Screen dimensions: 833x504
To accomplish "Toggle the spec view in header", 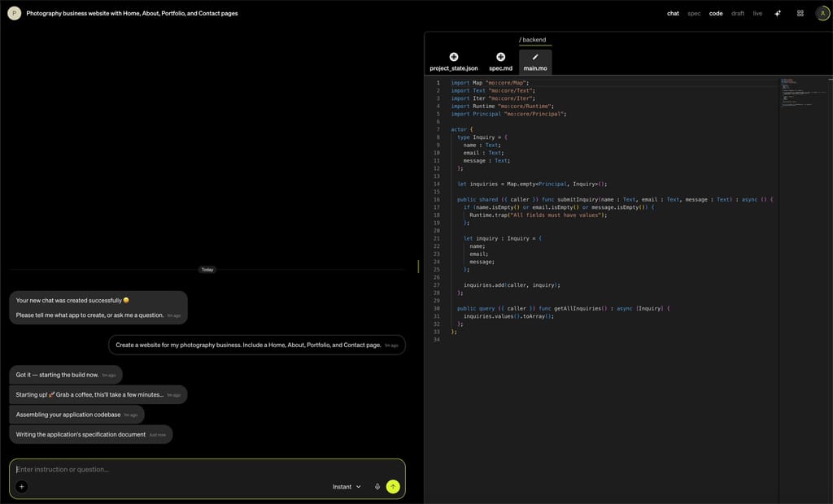I will click(694, 13).
